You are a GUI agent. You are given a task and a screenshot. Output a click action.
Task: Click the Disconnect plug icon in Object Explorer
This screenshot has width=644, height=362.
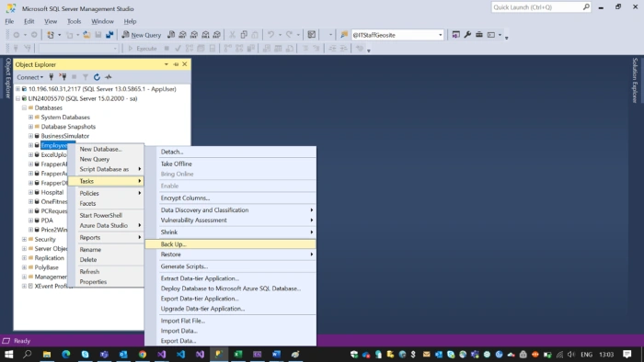click(x=63, y=76)
